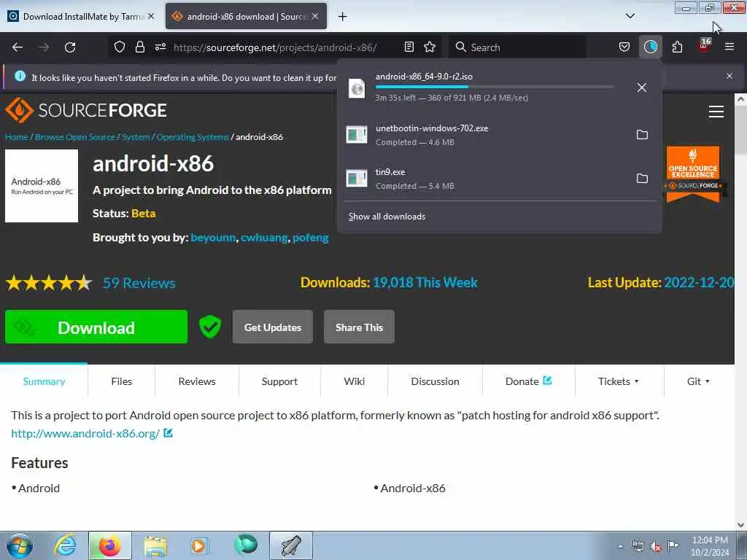747x560 pixels.
Task: Open the Files tab
Action: click(x=122, y=381)
